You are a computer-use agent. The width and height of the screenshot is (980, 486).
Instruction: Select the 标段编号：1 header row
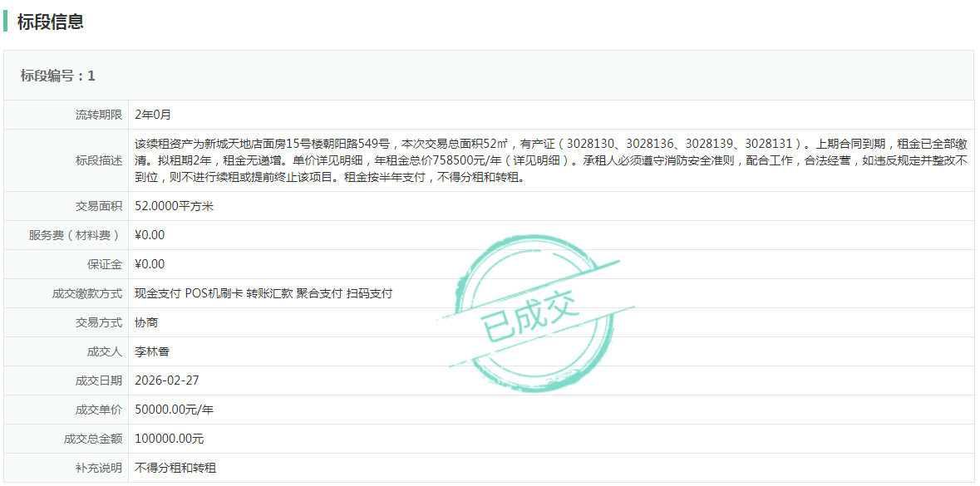click(58, 76)
